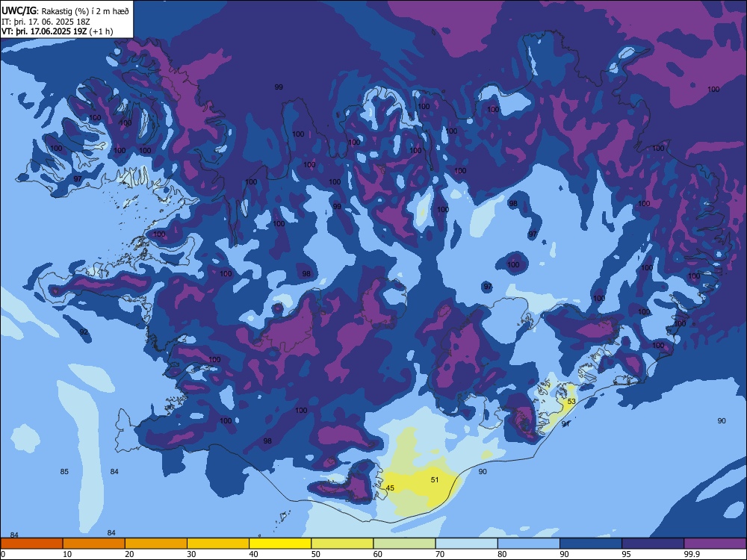Click the '(+1 h)' forecast offset text
747x560 pixels.
[101, 31]
